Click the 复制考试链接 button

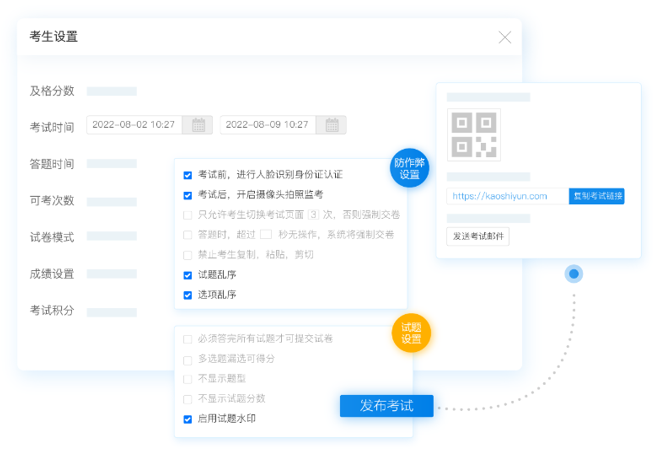tap(596, 196)
